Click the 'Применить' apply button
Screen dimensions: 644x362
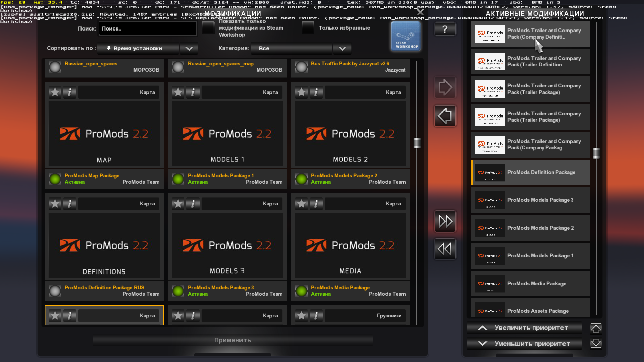pyautogui.click(x=232, y=340)
